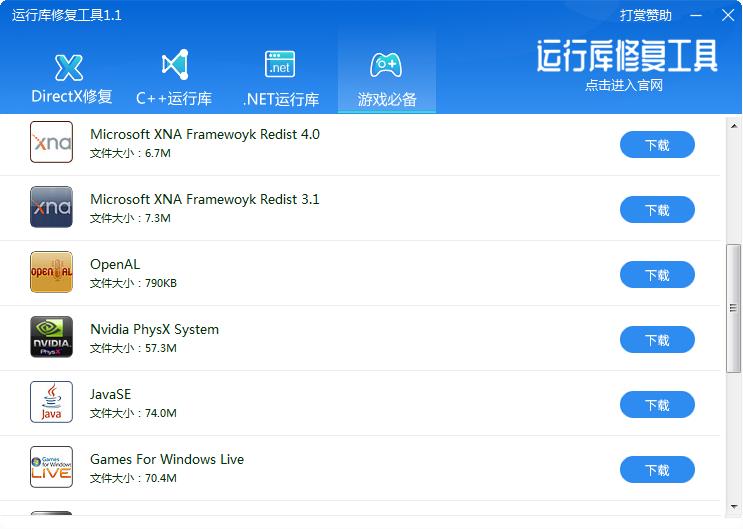The width and height of the screenshot is (743, 529).
Task: Click the 文件大小: 70.4M text
Action: [x=133, y=478]
